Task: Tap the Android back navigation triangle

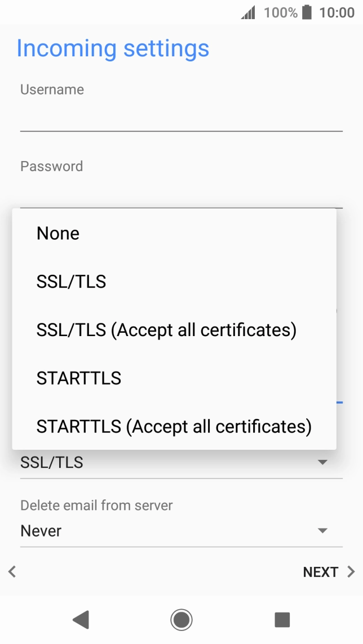Action: point(81,620)
